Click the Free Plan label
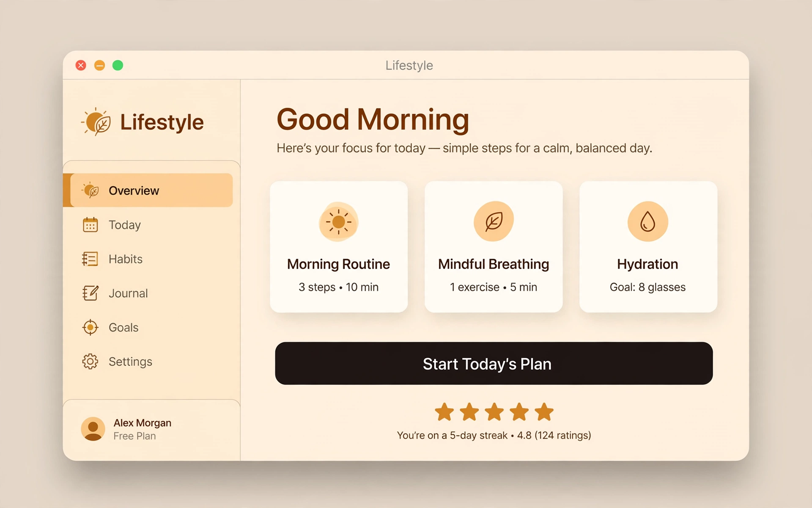812x508 pixels. [134, 436]
